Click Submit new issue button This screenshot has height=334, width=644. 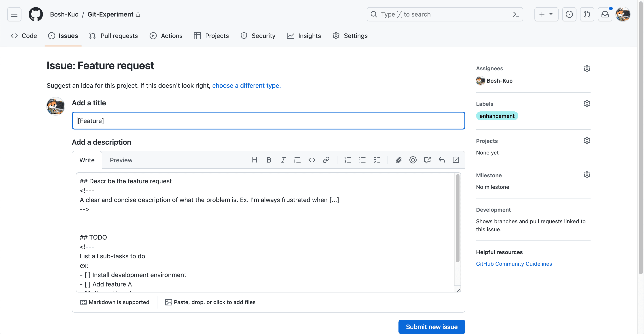432,326
